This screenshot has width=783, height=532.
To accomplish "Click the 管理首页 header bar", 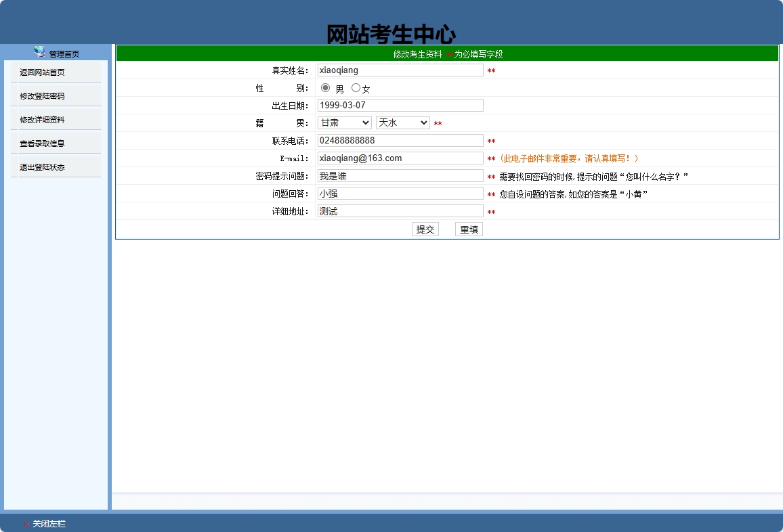I will (x=64, y=52).
